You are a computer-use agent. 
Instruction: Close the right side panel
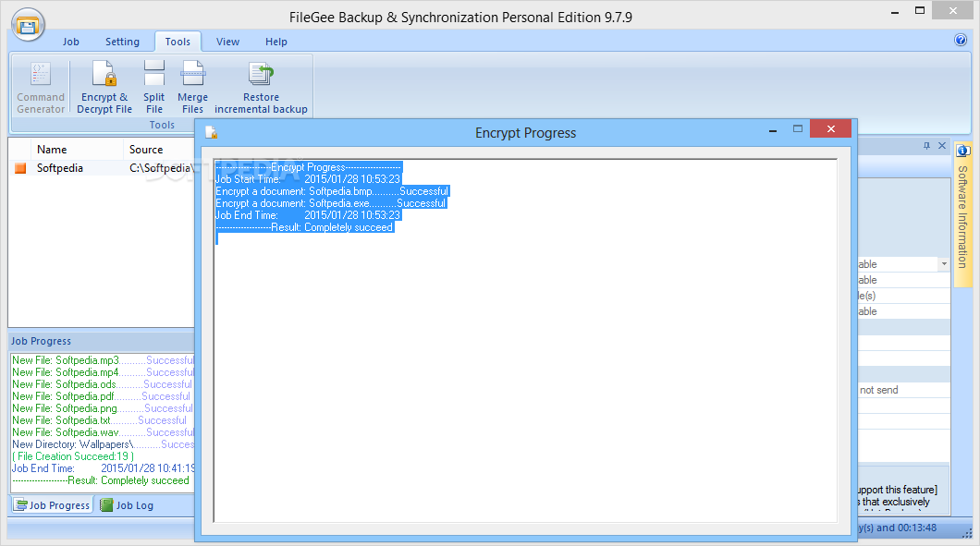click(x=942, y=146)
